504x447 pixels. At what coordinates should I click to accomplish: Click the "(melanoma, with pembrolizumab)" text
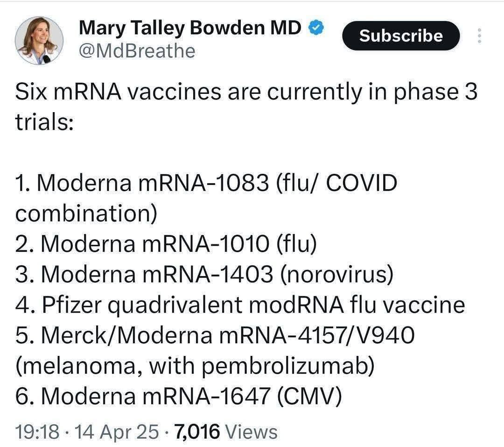(195, 366)
